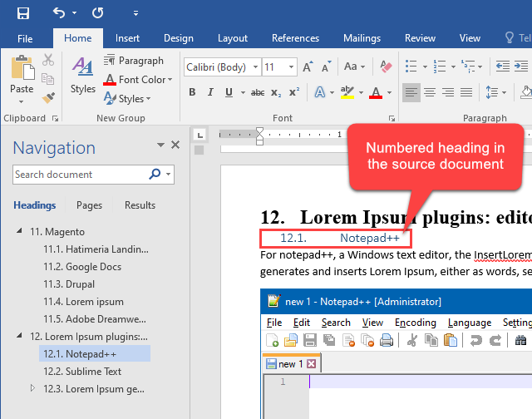Screen dimensions: 532x419
Task: Toggle Subscript formatting
Action: tap(276, 92)
